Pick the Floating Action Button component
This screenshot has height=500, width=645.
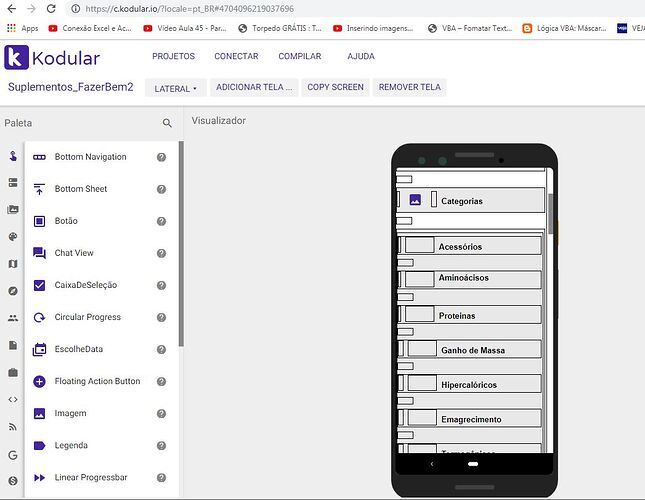98,382
